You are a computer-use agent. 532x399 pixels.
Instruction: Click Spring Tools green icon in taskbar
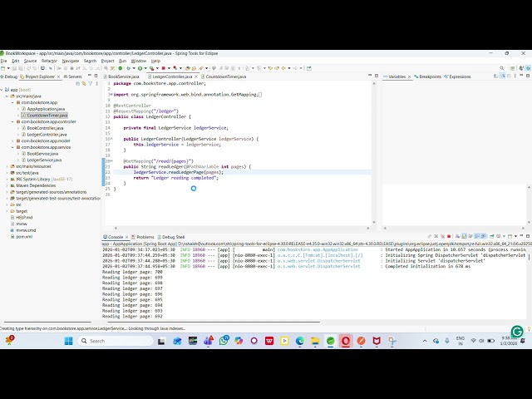[331, 341]
